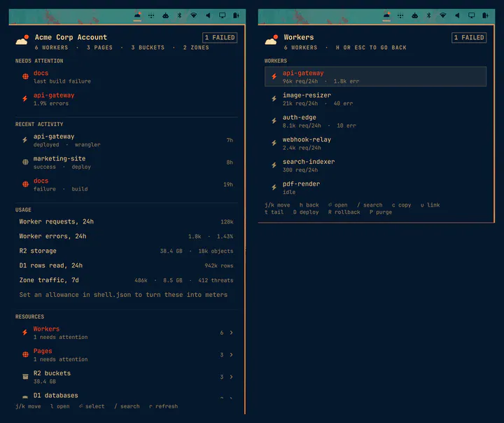Select the search-indexer worker

coord(375,165)
